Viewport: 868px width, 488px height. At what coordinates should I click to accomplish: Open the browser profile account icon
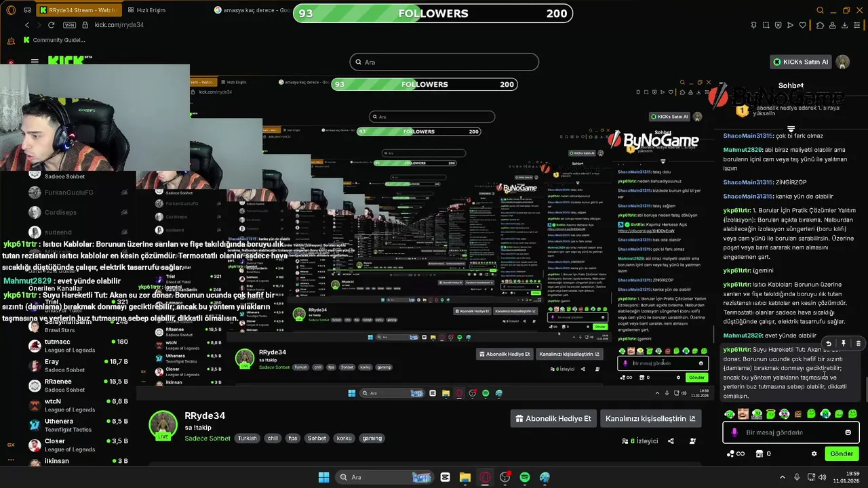833,25
